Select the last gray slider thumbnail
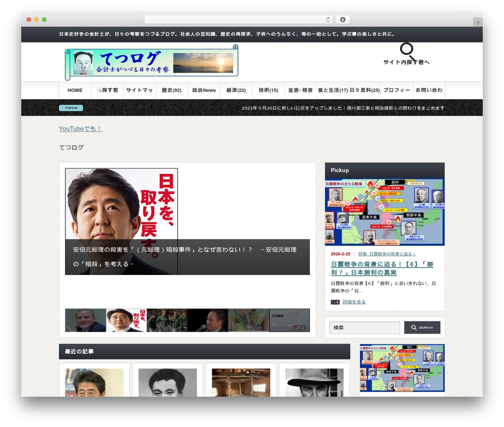Screen dimensions: 504x427 click(289, 320)
